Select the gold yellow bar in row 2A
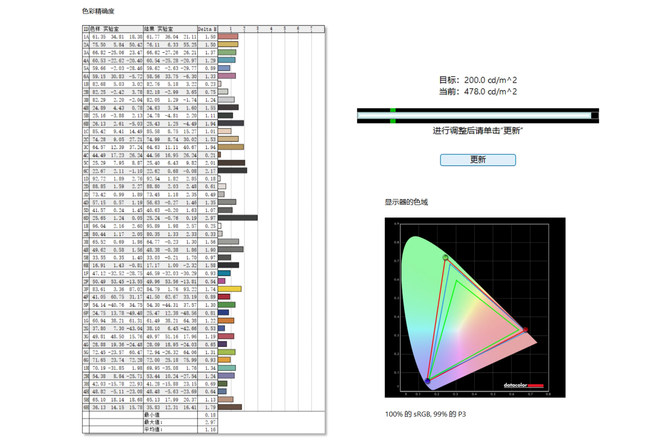Viewport: 670px width, 447px height. click(x=228, y=44)
